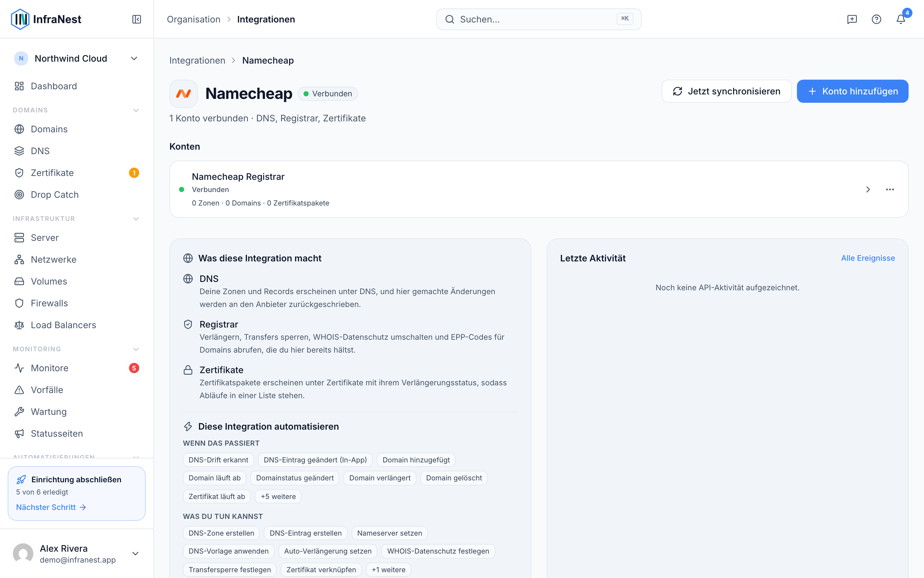The width and height of the screenshot is (924, 578).
Task: Go to Domains in the sidebar
Action: (x=76, y=129)
